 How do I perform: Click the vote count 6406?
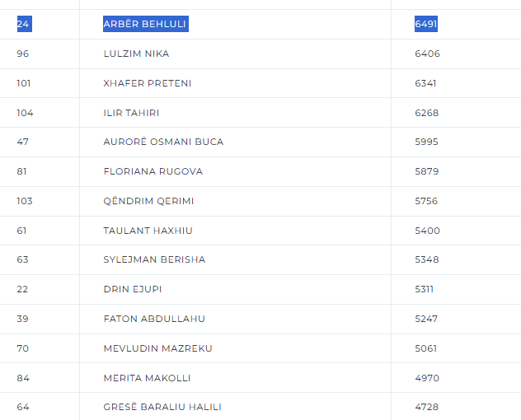[x=427, y=54]
